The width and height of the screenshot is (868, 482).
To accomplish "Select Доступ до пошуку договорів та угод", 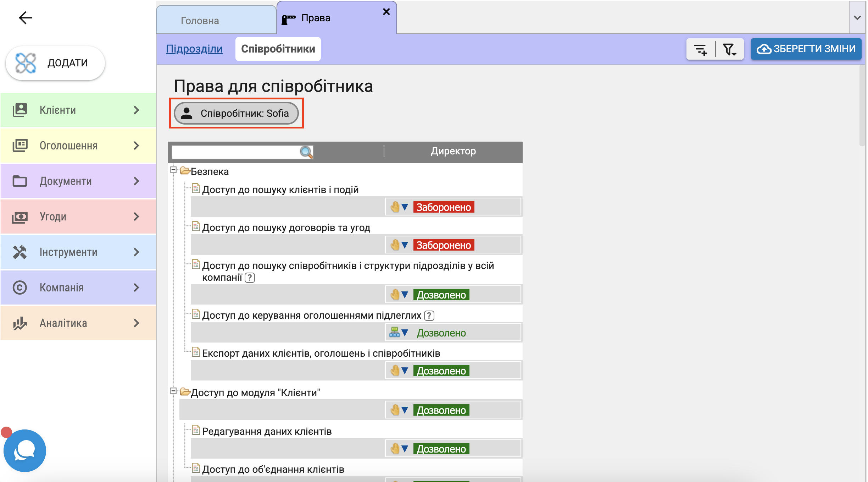I will 286,228.
